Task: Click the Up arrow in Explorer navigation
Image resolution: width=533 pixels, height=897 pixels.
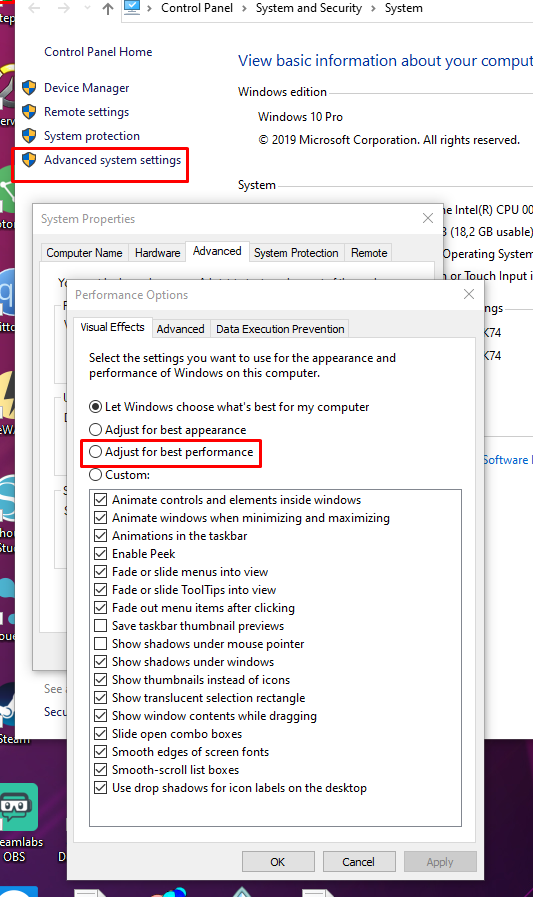Action: (108, 9)
